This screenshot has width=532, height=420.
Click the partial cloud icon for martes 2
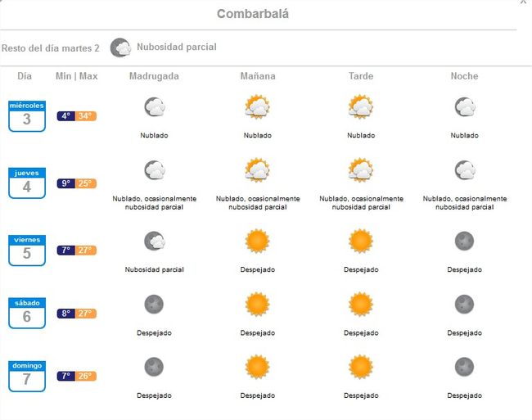pyautogui.click(x=121, y=47)
